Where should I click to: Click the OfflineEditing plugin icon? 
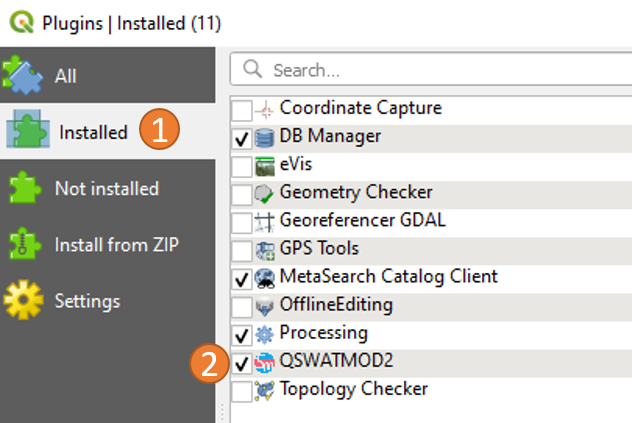[264, 306]
